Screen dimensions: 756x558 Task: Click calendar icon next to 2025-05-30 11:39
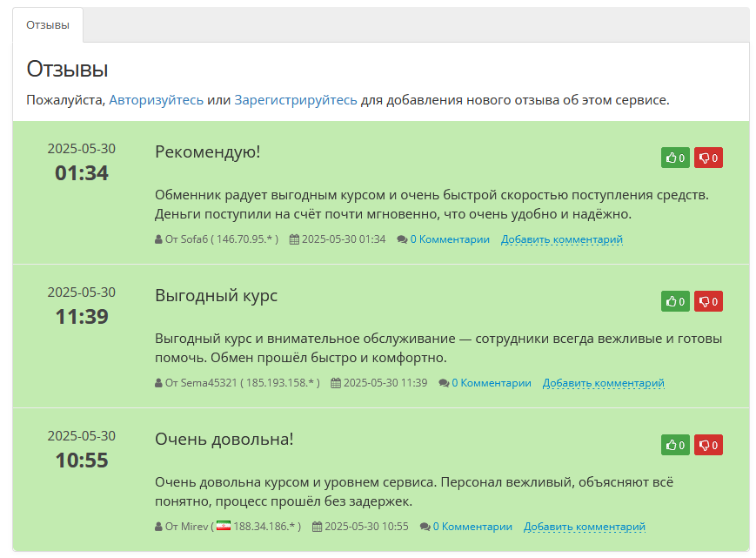pyautogui.click(x=336, y=383)
